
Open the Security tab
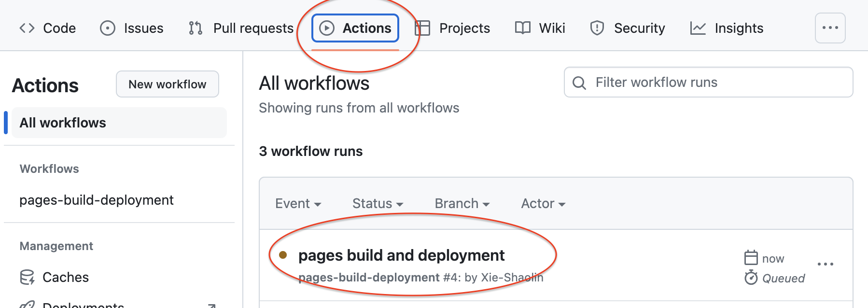(627, 28)
